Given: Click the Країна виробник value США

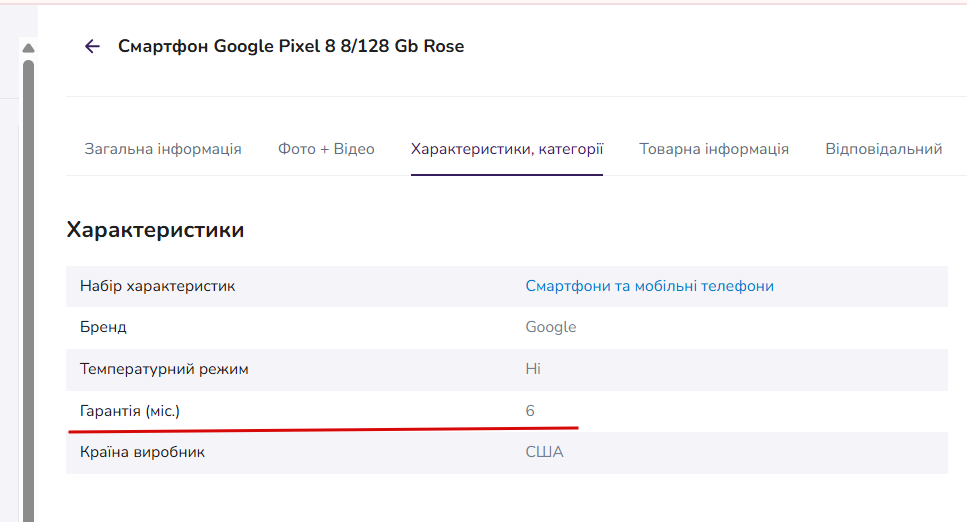Looking at the screenshot, I should click(544, 452).
